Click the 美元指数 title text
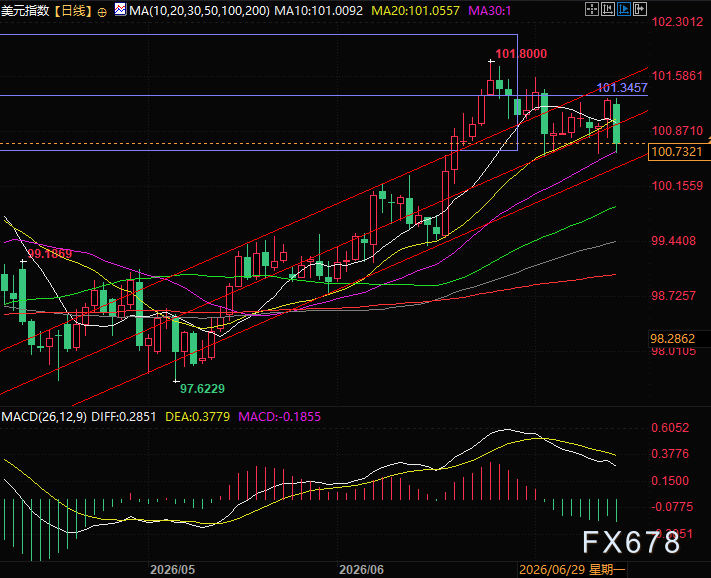The image size is (711, 578). point(25,10)
